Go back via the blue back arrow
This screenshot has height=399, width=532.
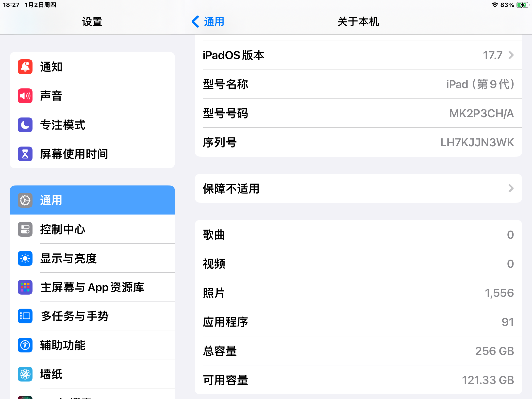195,22
